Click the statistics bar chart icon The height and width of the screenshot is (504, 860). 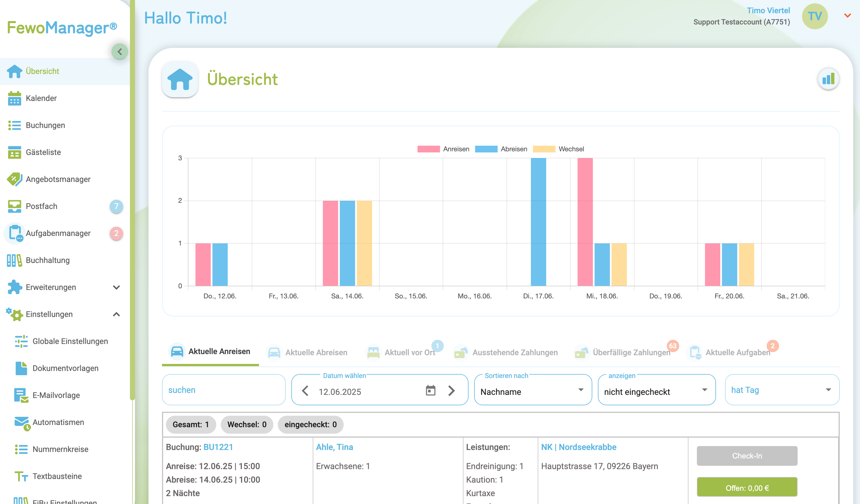[828, 79]
